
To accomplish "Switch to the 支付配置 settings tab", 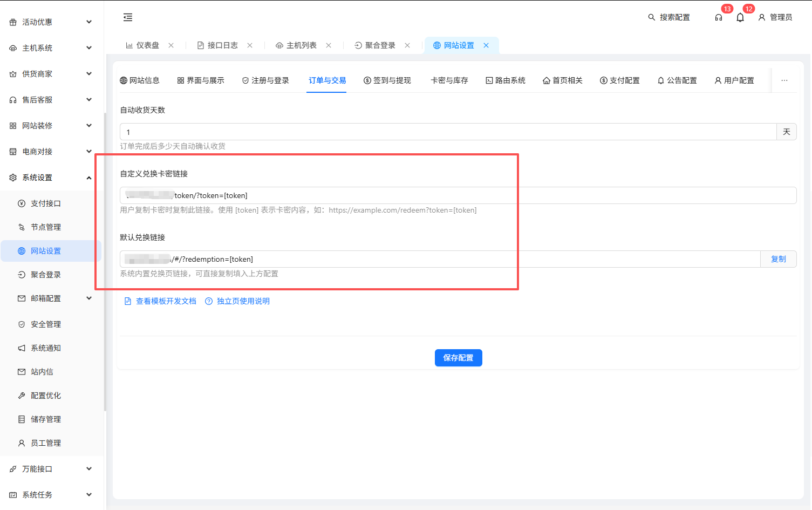I will tap(619, 80).
